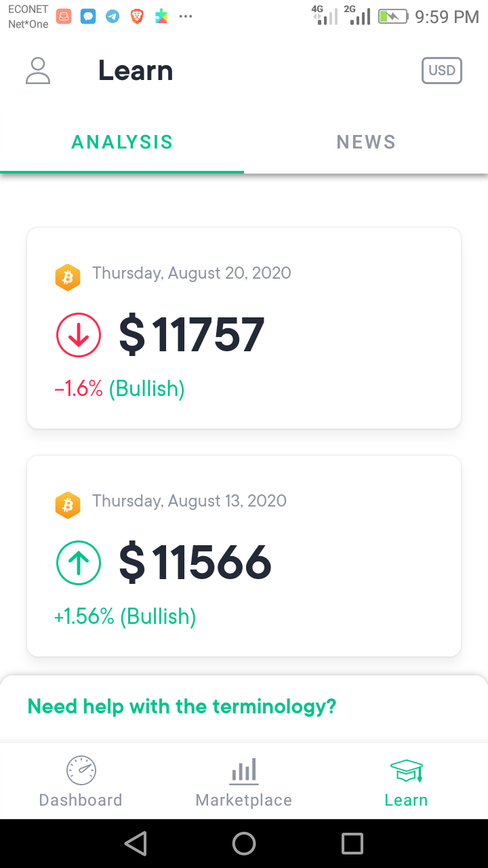
Task: Open recent apps square button
Action: click(352, 844)
